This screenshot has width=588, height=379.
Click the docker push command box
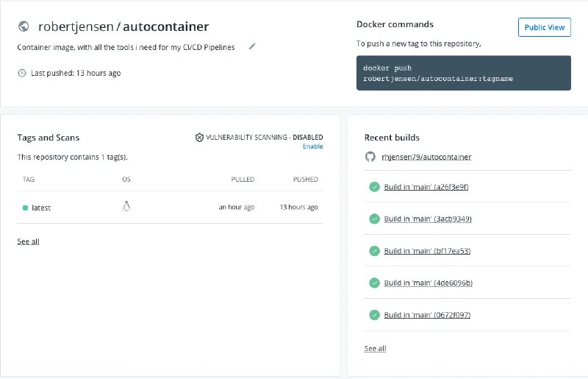464,73
